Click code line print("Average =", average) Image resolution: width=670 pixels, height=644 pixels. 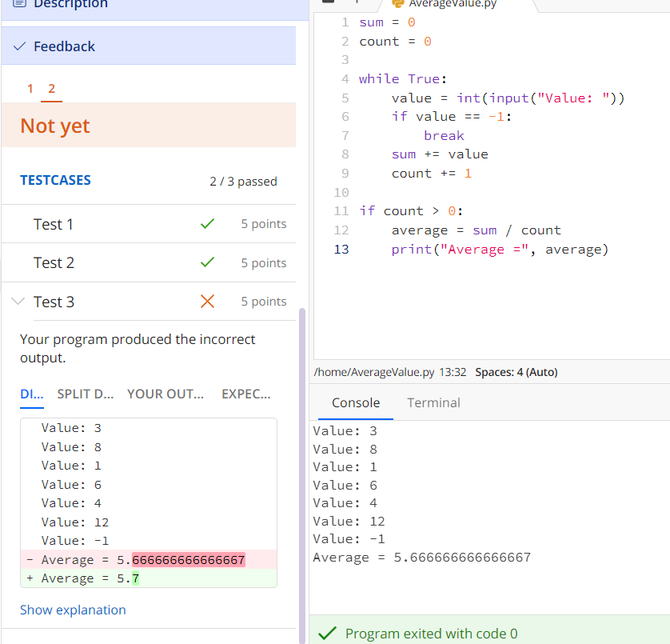pyautogui.click(x=500, y=250)
